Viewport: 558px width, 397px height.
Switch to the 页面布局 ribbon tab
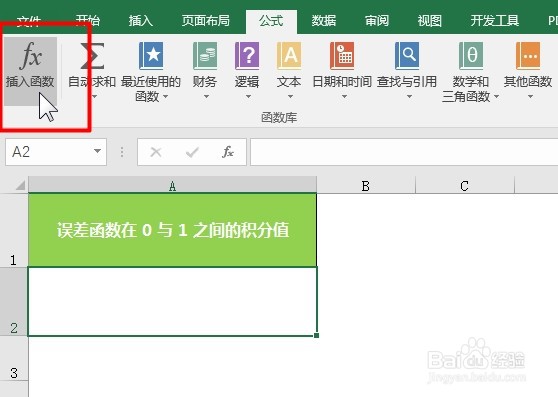tap(206, 21)
